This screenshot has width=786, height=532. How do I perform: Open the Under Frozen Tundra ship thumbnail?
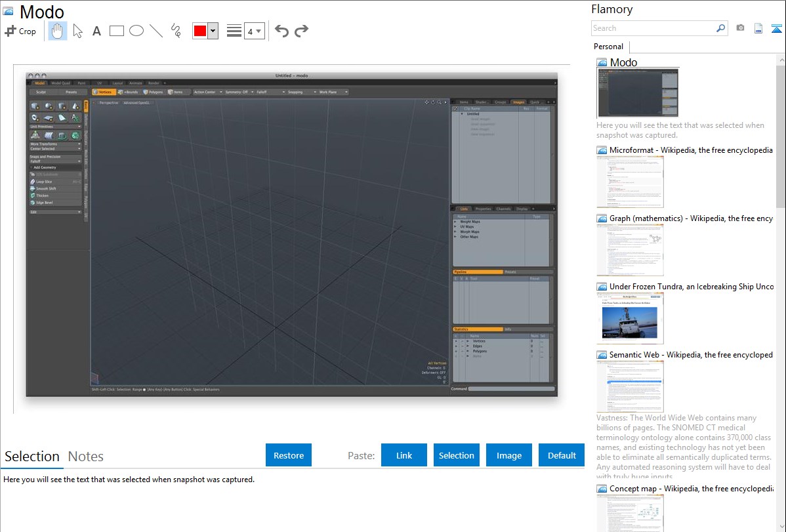[630, 318]
